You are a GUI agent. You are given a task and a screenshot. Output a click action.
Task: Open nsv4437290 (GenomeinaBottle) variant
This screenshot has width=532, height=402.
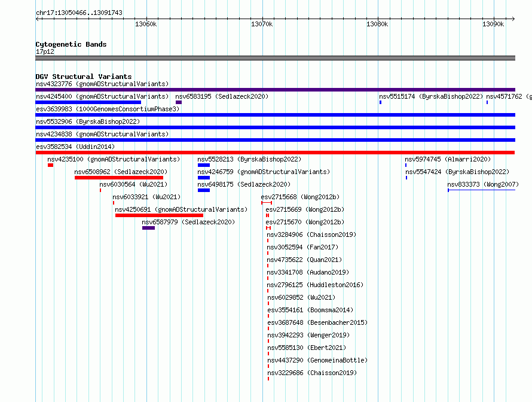point(317,360)
